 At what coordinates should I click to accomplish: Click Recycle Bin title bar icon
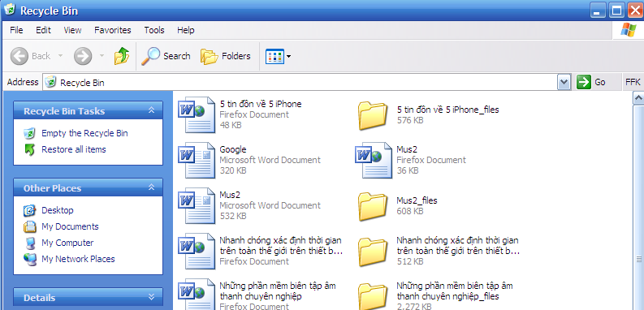[10, 10]
